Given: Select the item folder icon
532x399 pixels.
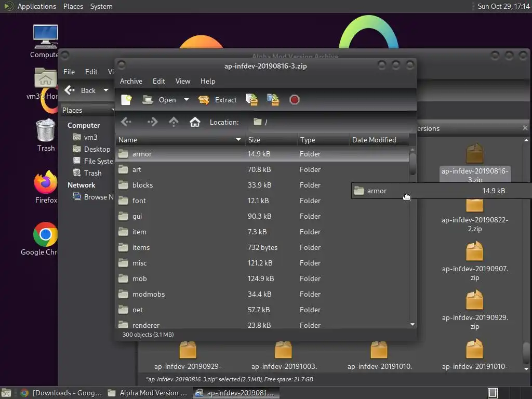Looking at the screenshot, I should pos(123,232).
